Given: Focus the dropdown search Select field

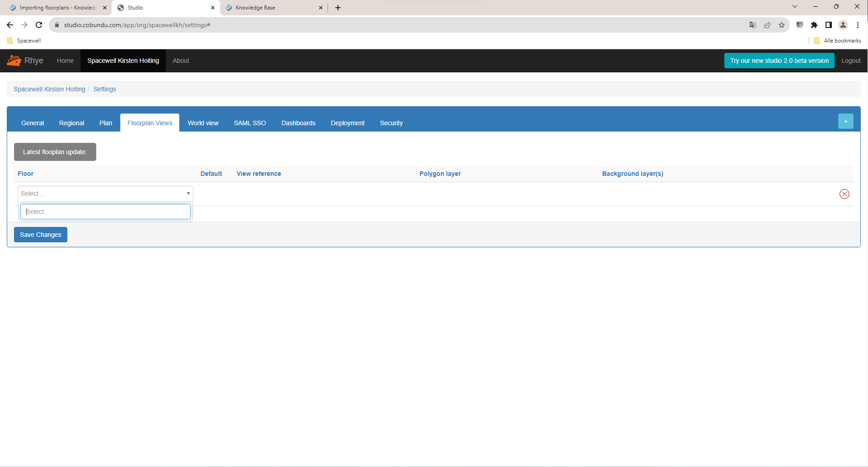Looking at the screenshot, I should click(x=105, y=212).
